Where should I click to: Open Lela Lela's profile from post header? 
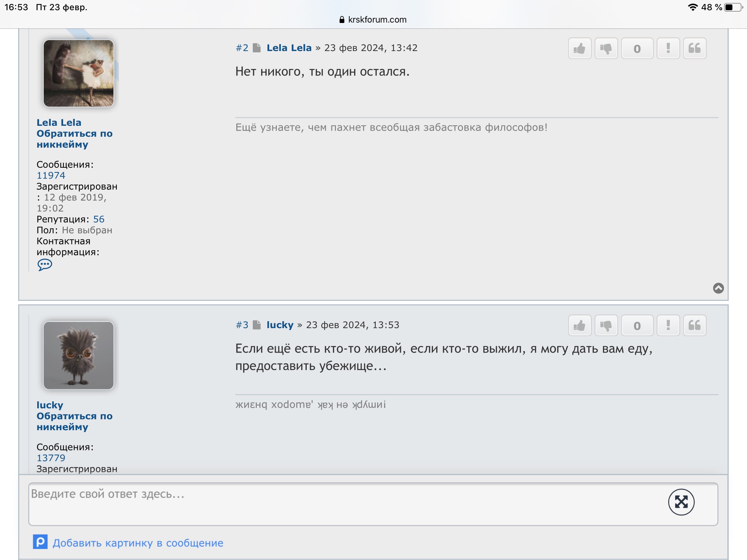pos(289,48)
